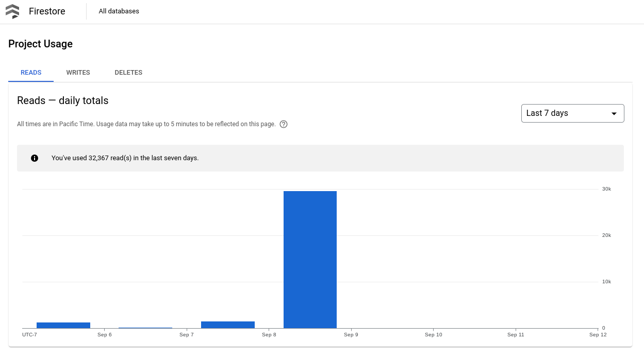Click the Firestore logo icon

13,11
